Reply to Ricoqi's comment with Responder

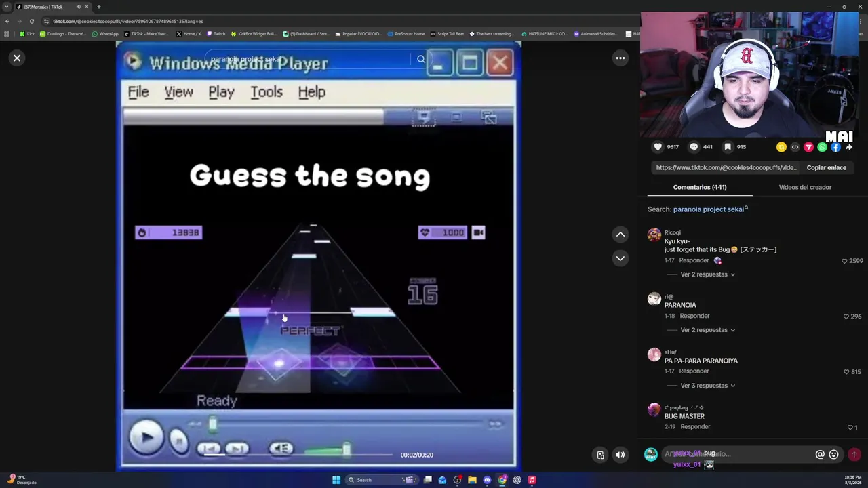point(694,260)
